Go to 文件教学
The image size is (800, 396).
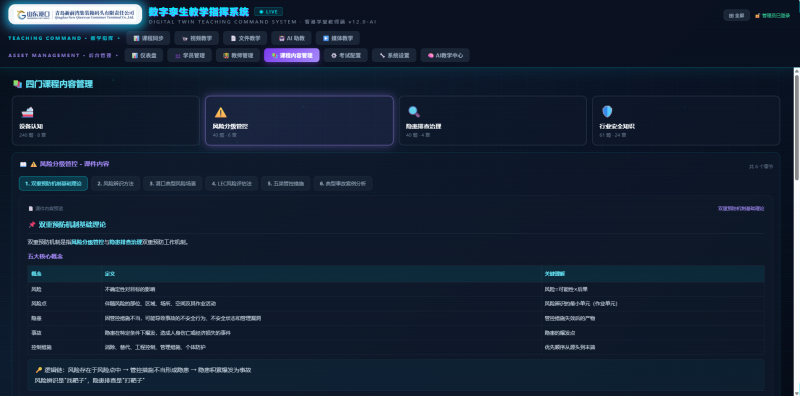[x=245, y=38]
